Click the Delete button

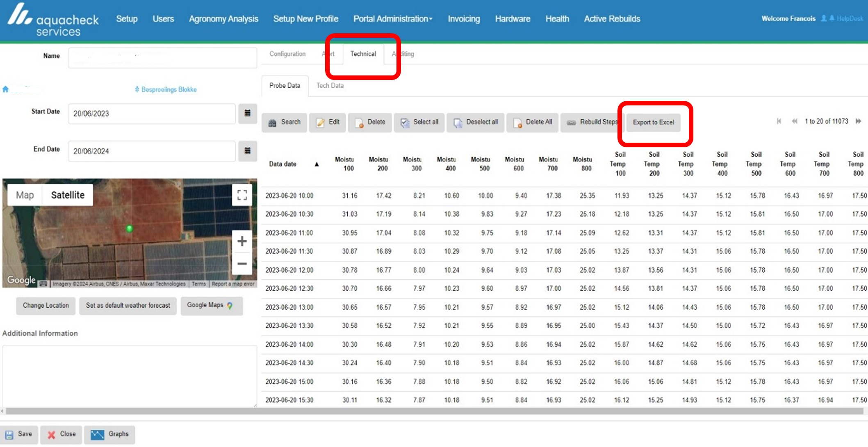point(370,122)
